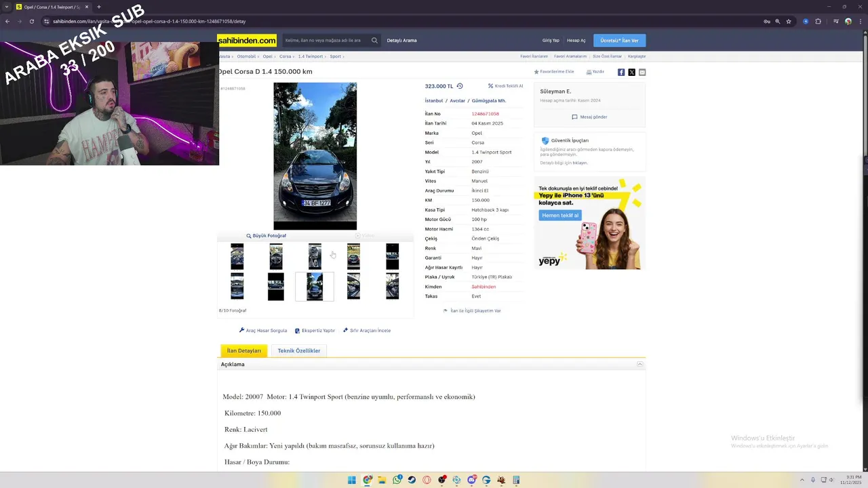
Task: Click Size Özel İlanlar link
Action: click(x=607, y=56)
